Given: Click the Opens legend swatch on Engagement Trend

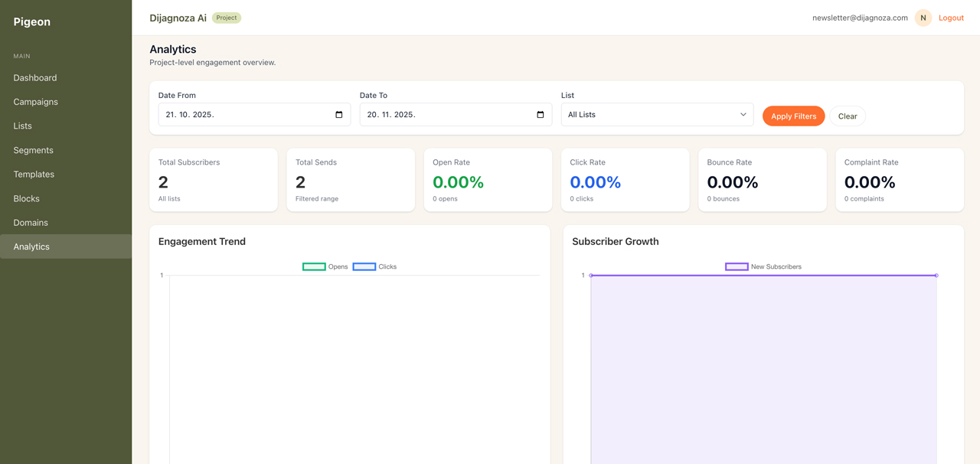Looking at the screenshot, I should [x=313, y=266].
